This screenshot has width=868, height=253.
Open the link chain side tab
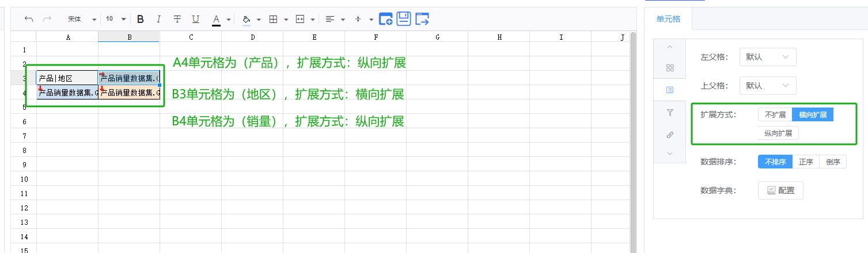[669, 135]
